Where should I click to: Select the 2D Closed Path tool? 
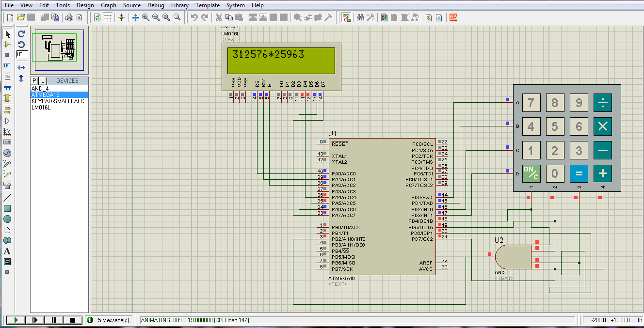7,240
